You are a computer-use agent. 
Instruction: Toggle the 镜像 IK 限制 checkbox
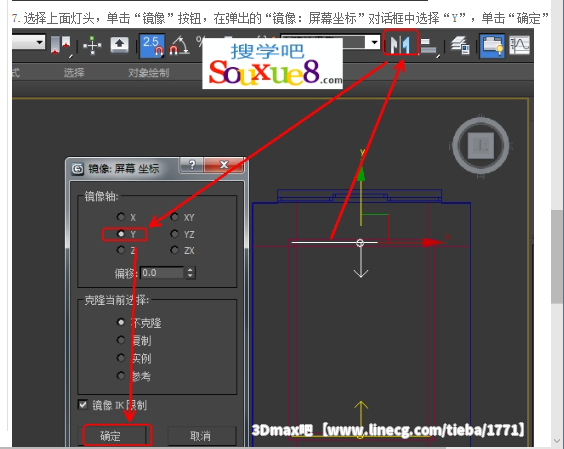[83, 405]
